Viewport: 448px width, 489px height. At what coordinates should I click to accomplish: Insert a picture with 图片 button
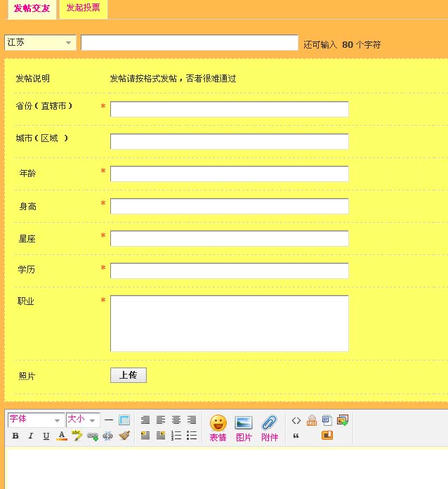tap(244, 428)
